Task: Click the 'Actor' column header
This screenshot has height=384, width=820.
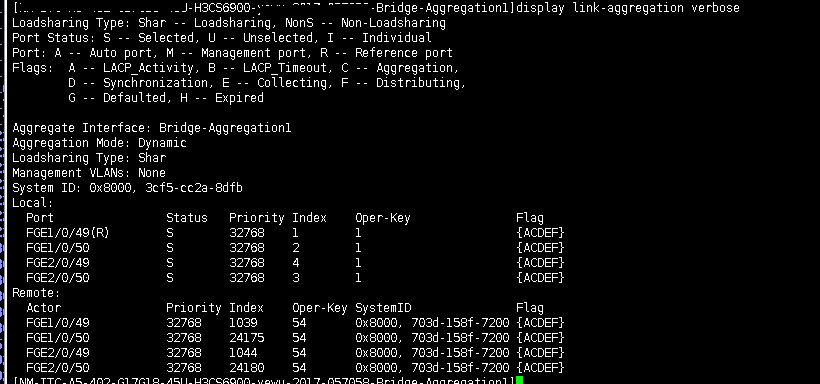Action: (43, 308)
